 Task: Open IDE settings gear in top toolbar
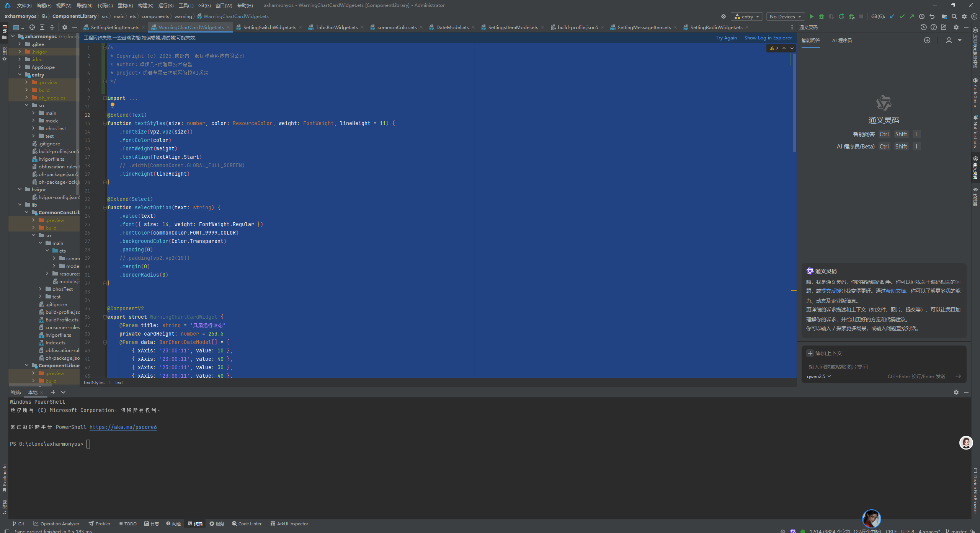pyautogui.click(x=964, y=16)
